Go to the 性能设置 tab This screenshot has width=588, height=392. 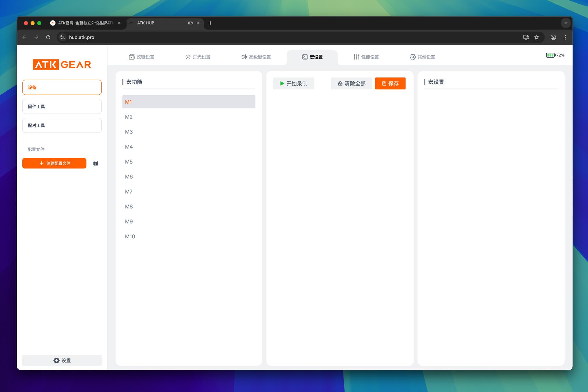coord(366,57)
